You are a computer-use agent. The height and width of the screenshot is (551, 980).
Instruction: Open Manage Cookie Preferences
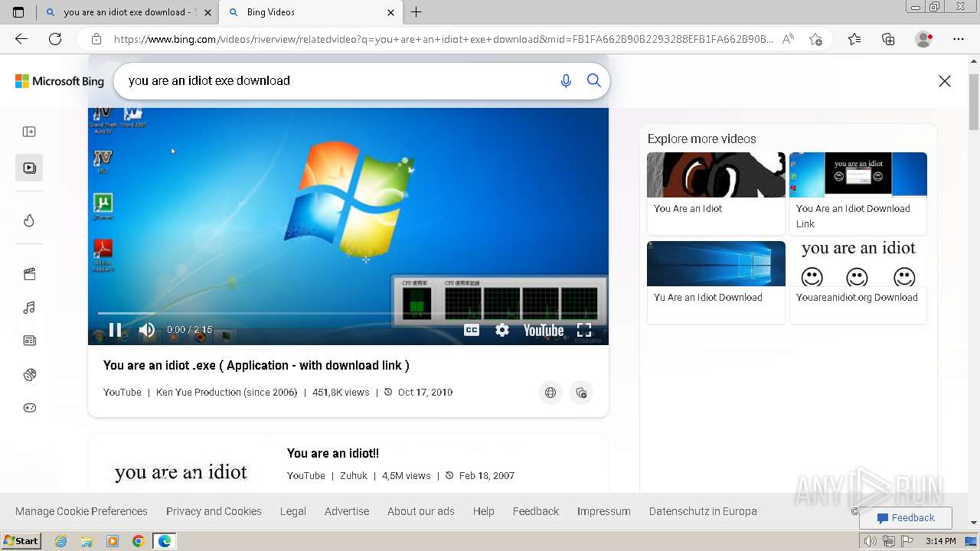pos(81,511)
